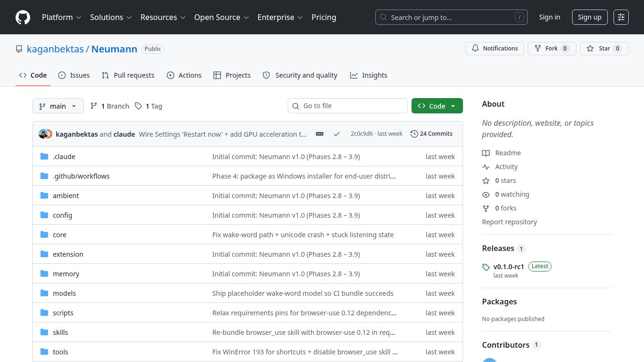
Task: Open the GitHub homepage logo
Action: 23,17
